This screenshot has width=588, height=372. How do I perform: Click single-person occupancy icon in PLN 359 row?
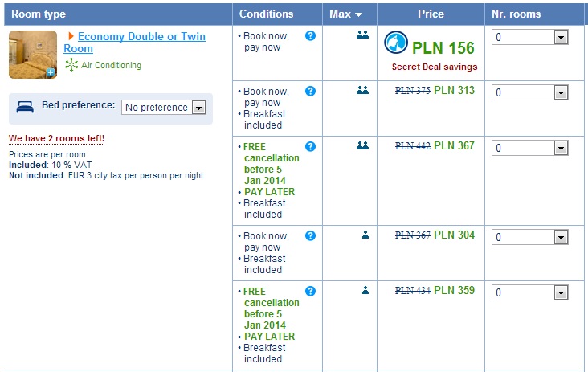[365, 290]
